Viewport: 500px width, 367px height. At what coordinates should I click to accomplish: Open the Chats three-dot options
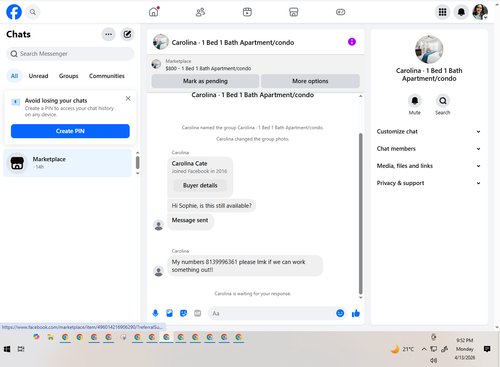(x=108, y=34)
